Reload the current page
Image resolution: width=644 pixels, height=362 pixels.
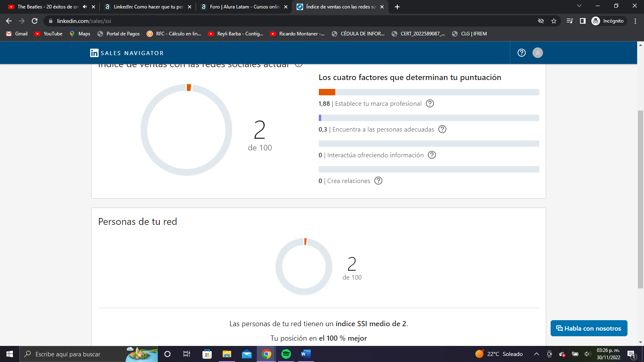pyautogui.click(x=35, y=21)
